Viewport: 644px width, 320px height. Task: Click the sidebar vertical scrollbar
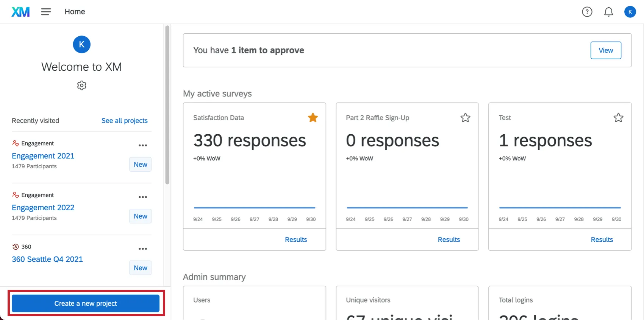[167, 104]
